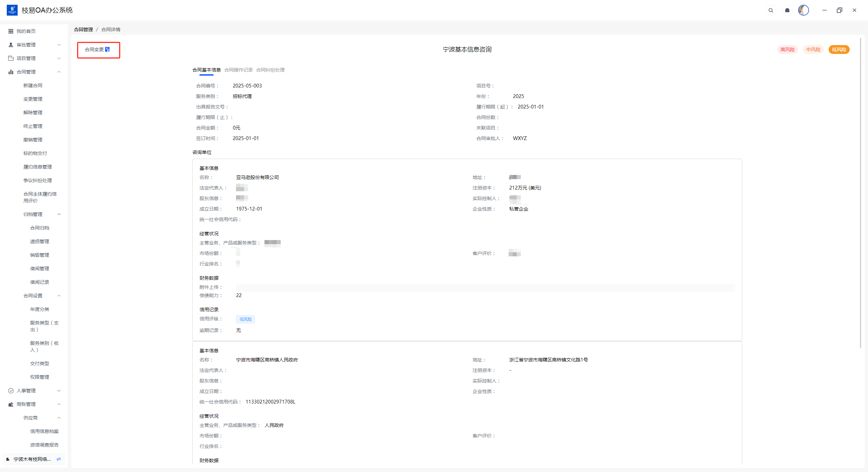Click the 合同管理 breadcrumb link
Screen dimensions: 868x472
[83, 29]
